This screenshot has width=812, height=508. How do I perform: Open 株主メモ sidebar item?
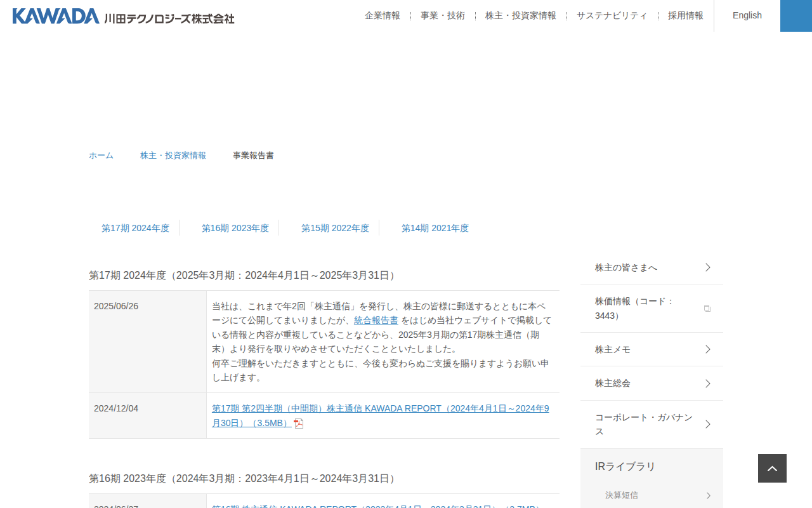[x=652, y=349]
